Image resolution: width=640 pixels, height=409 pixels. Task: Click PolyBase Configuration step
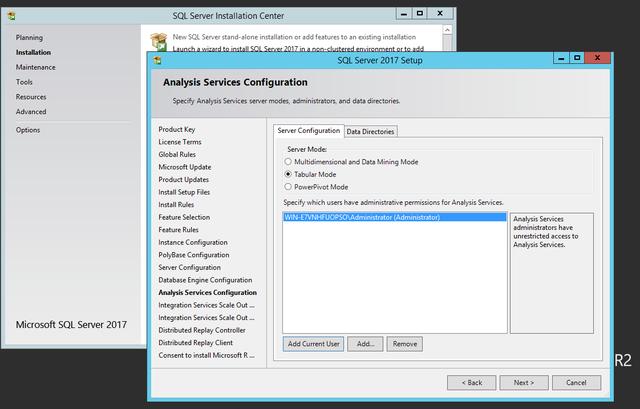(x=194, y=255)
